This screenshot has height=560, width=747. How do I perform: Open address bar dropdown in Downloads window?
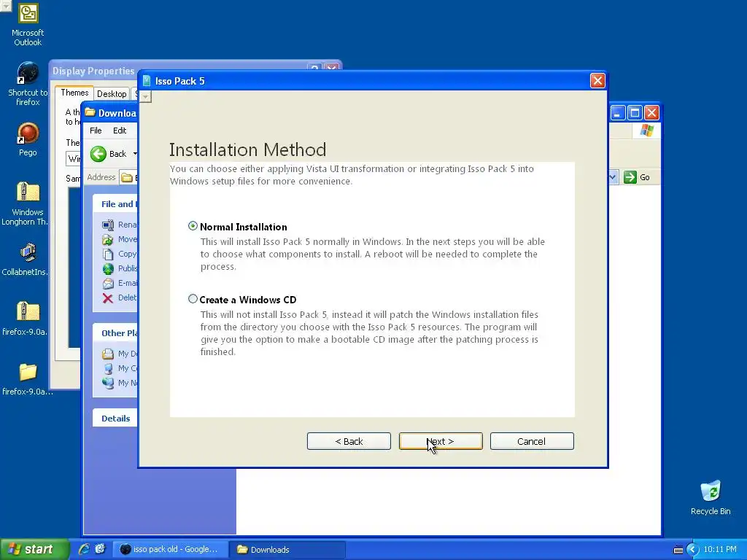click(613, 177)
